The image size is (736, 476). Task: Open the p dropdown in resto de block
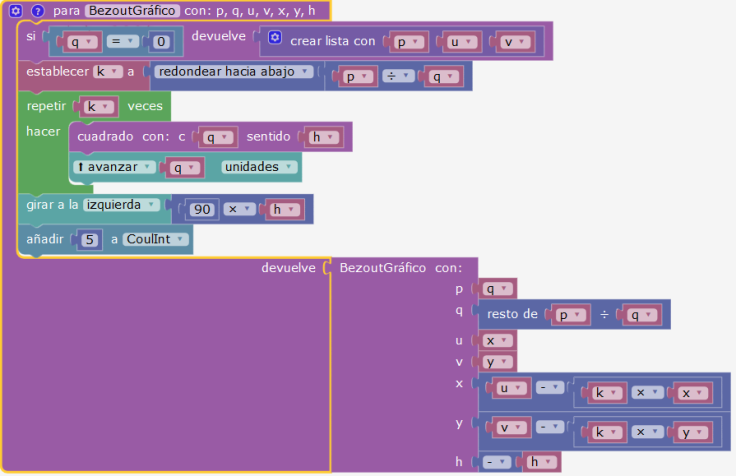click(x=572, y=315)
